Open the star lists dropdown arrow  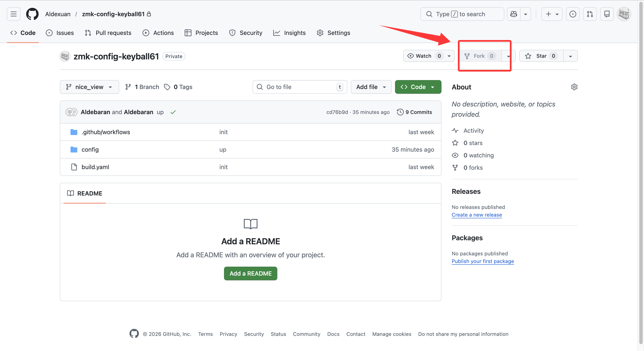point(570,56)
